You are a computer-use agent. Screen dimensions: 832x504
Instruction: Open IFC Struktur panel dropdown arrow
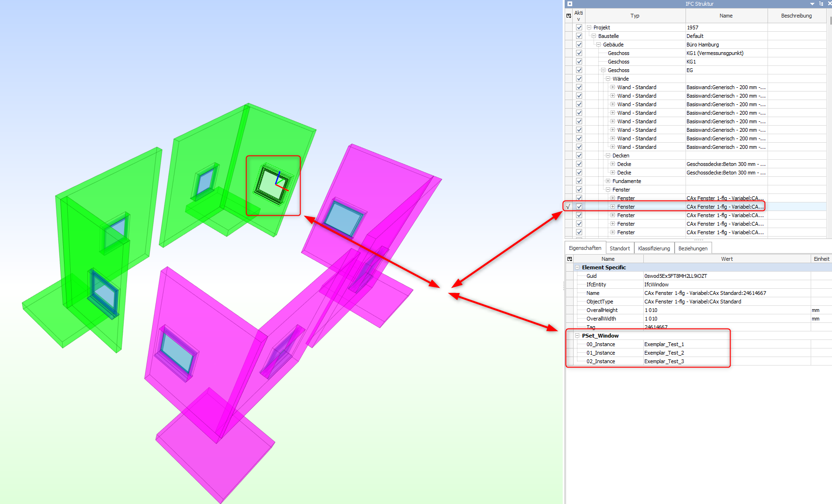(x=812, y=4)
